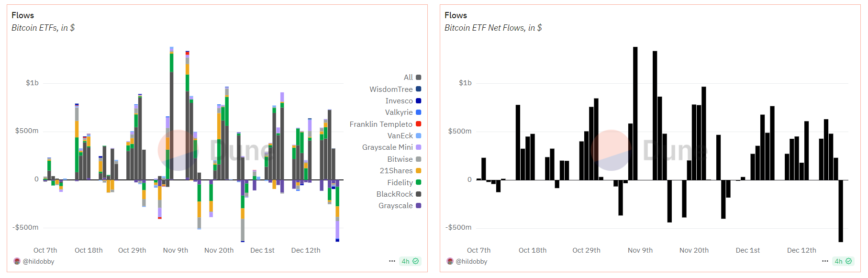Click the red Franklin Templeton color swatch

pyautogui.click(x=419, y=124)
